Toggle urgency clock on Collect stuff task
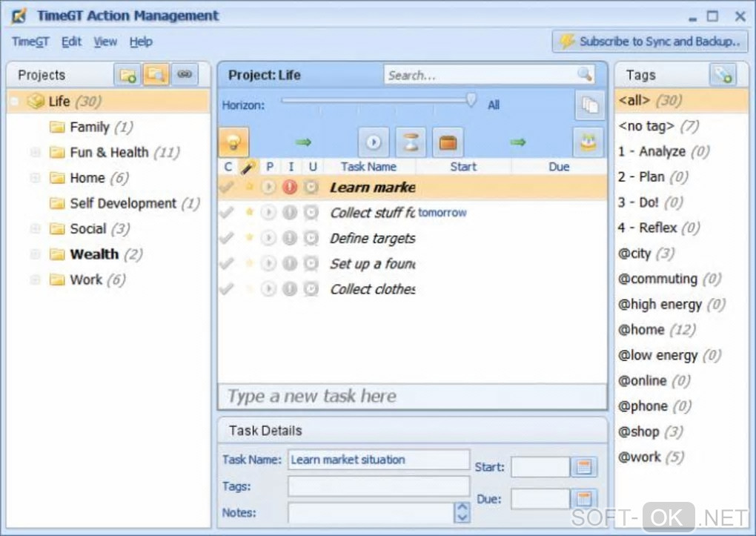Viewport: 756px width, 536px height. point(311,212)
